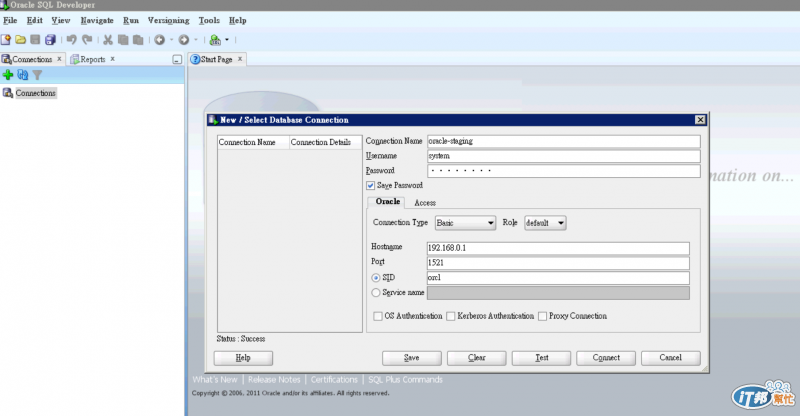Click the Save All toolbar icon
The width and height of the screenshot is (800, 416).
50,40
